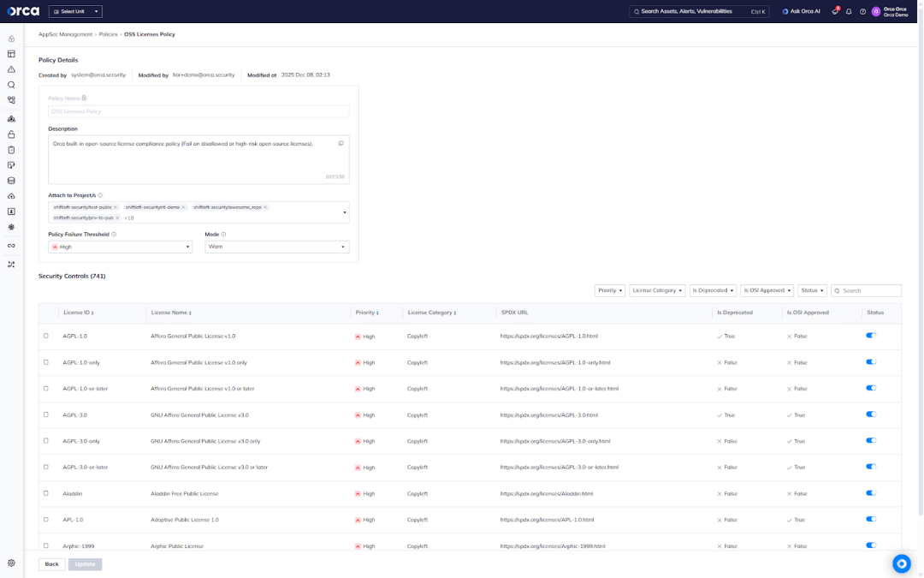Open the License Category filter dropdown

[656, 290]
